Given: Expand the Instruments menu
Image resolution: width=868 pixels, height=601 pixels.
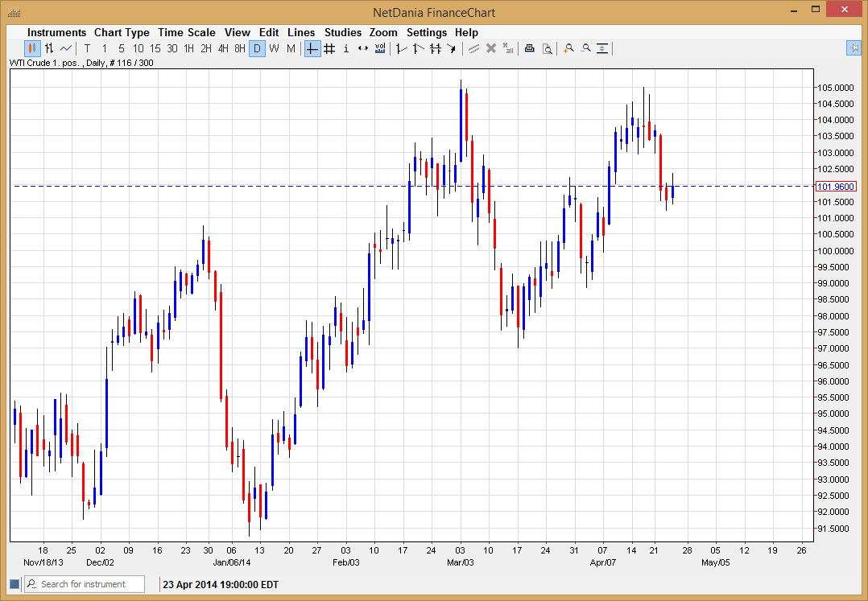Looking at the screenshot, I should 56,32.
